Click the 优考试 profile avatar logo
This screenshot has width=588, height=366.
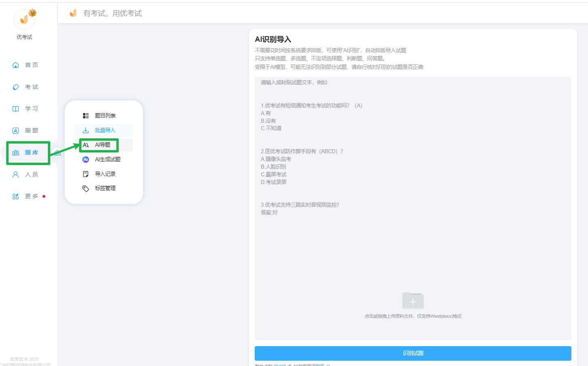point(24,19)
